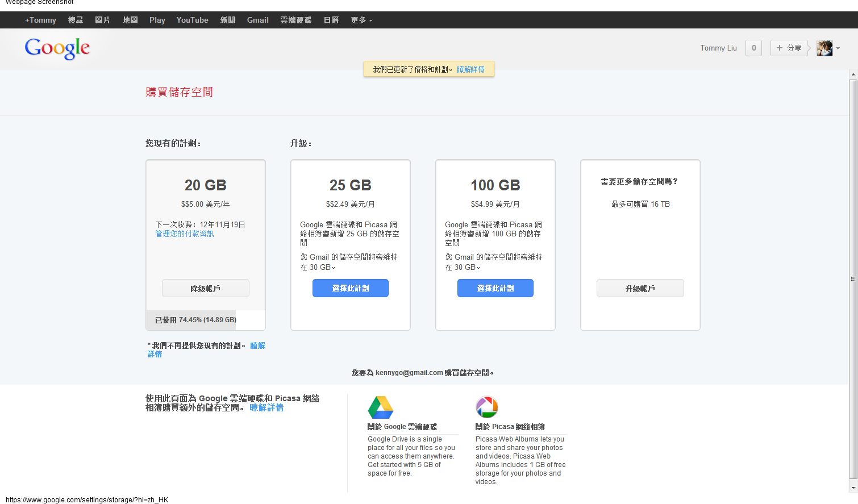Click the S$5.00 美元/年 price
Viewport: 858px width, 504px height.
click(x=206, y=204)
